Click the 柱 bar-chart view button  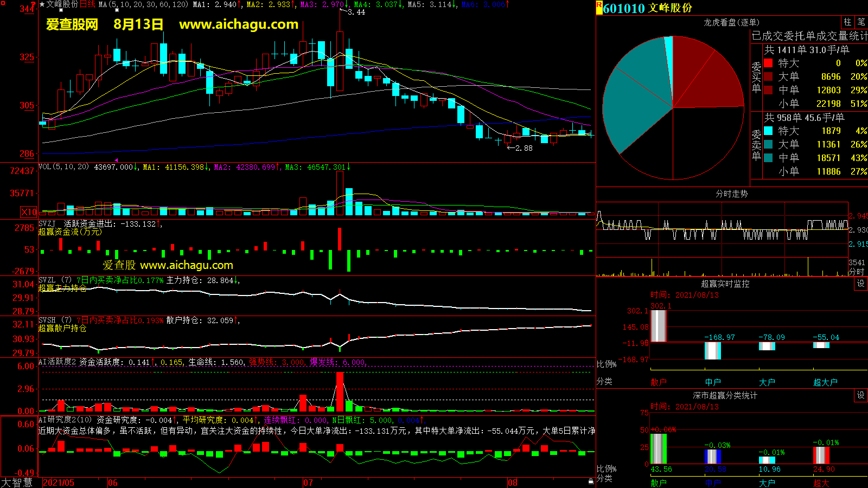(847, 22)
